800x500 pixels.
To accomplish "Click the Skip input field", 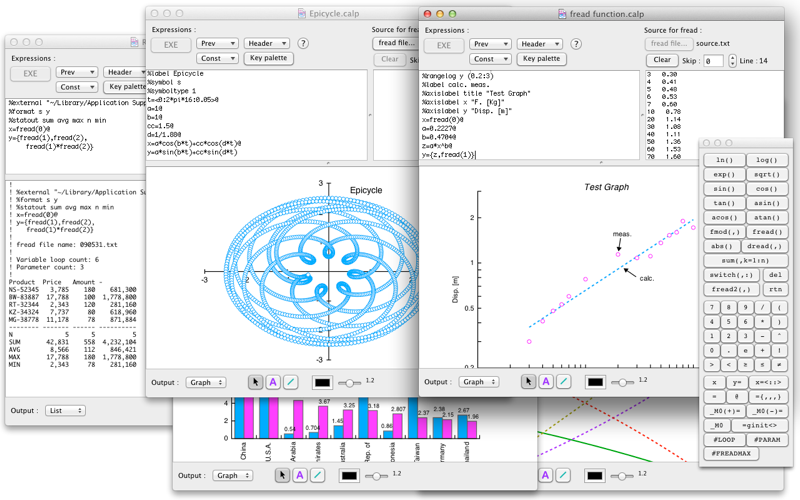I will pos(713,61).
